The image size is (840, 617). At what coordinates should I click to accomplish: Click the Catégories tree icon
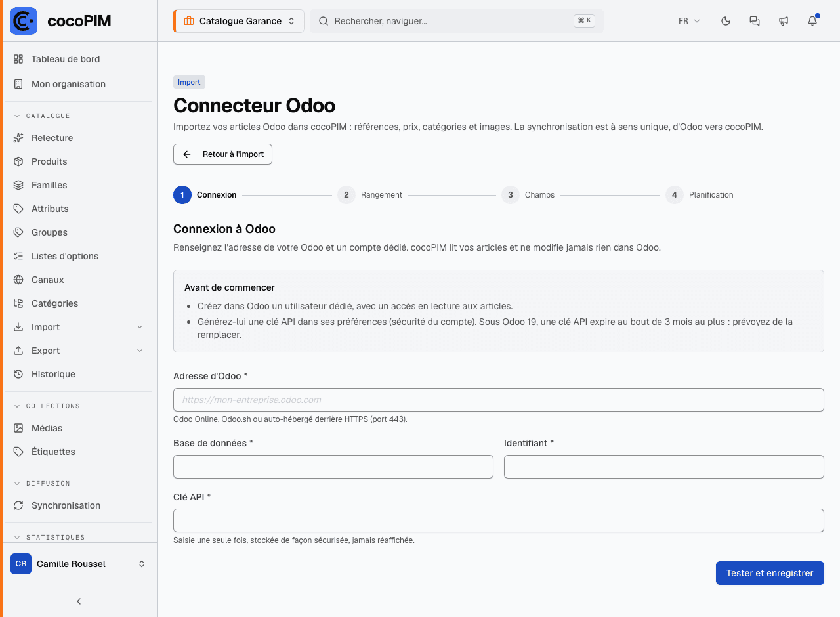coord(18,303)
